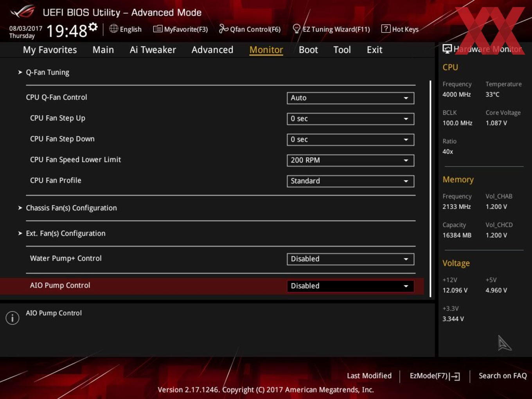Viewport: 532px width, 399px height.
Task: Click the +5V value 4.960 V
Action: point(496,291)
